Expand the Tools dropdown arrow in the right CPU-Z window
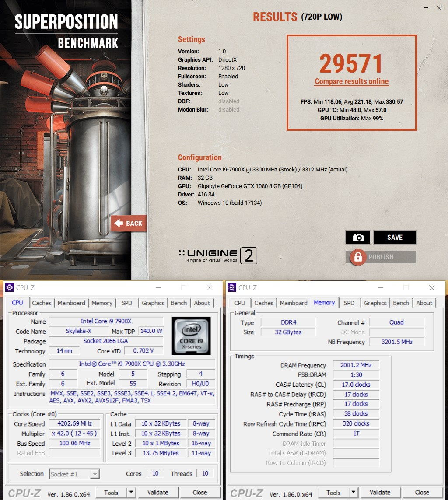Image resolution: width=448 pixels, height=500 pixels. click(353, 493)
